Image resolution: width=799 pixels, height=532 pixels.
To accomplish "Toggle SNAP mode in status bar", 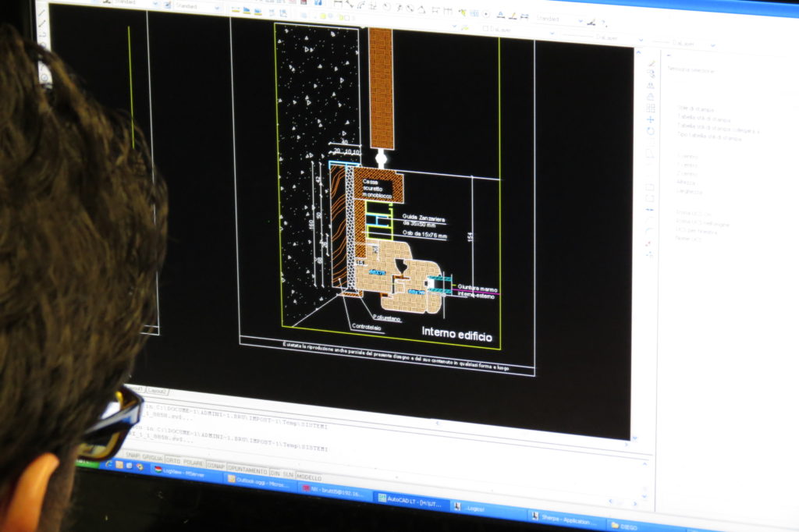I will [133, 455].
